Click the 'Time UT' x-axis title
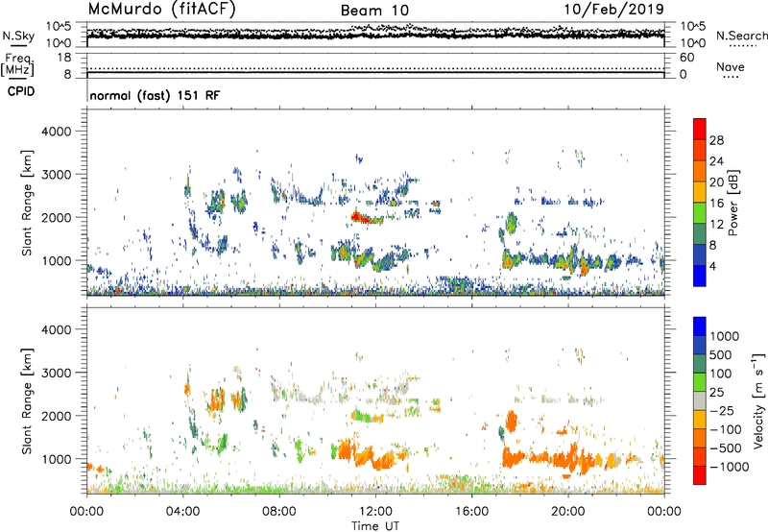This screenshot has height=532, width=768. (x=375, y=526)
